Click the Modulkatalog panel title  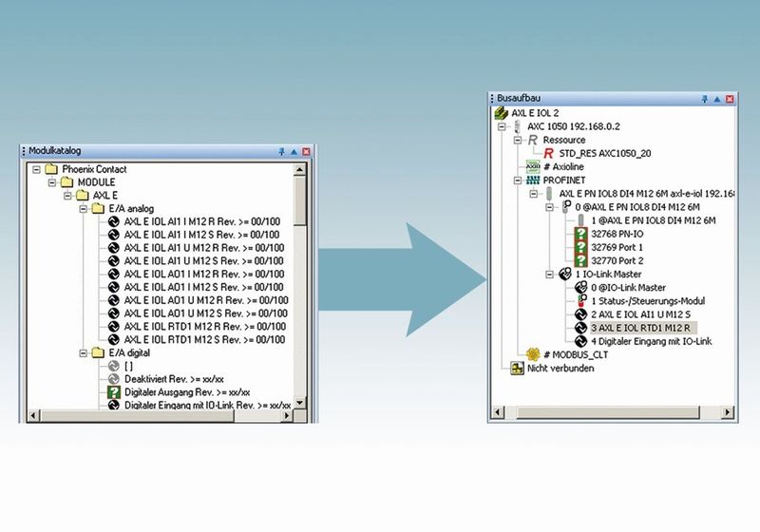click(54, 151)
